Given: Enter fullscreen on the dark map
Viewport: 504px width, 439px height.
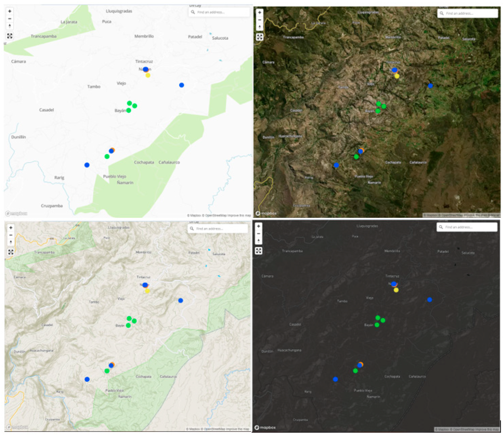Looking at the screenshot, I should (x=258, y=251).
